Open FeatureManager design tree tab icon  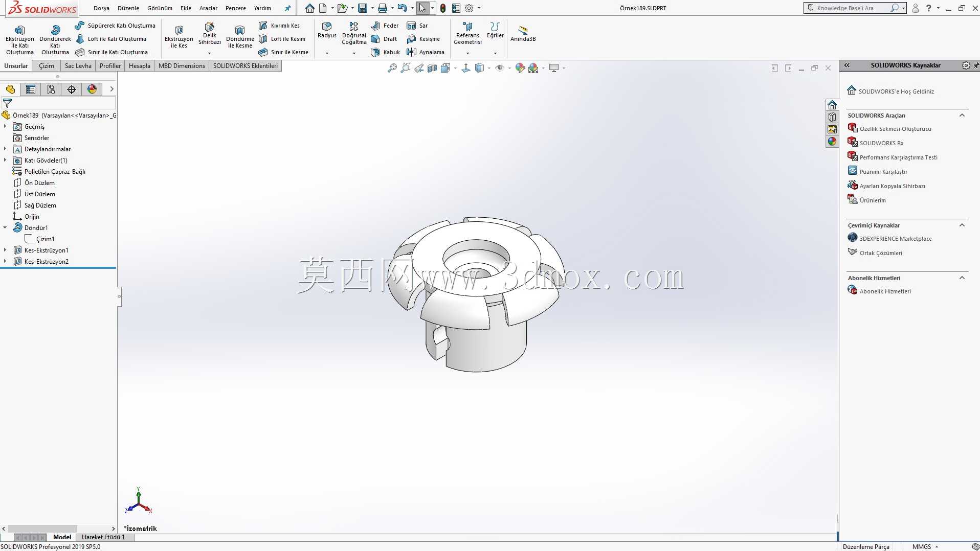(x=10, y=89)
